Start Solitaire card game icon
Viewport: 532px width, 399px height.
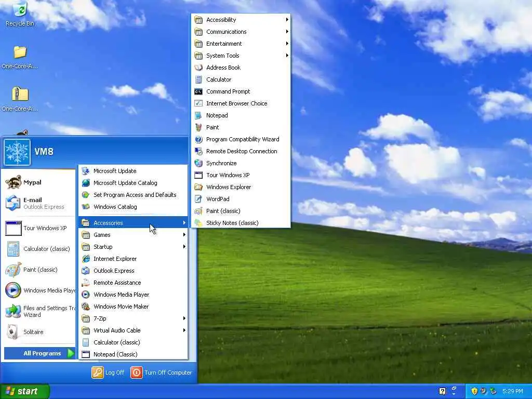pos(13,332)
